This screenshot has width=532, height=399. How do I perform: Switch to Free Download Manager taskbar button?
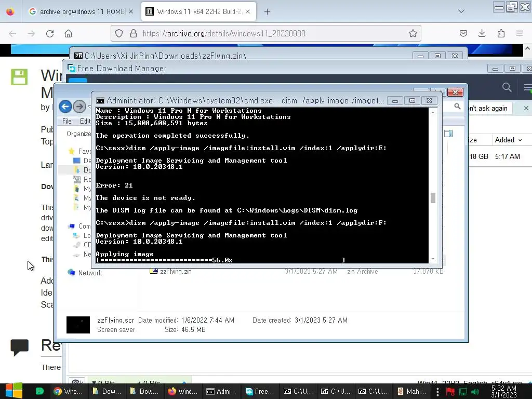[x=259, y=391]
